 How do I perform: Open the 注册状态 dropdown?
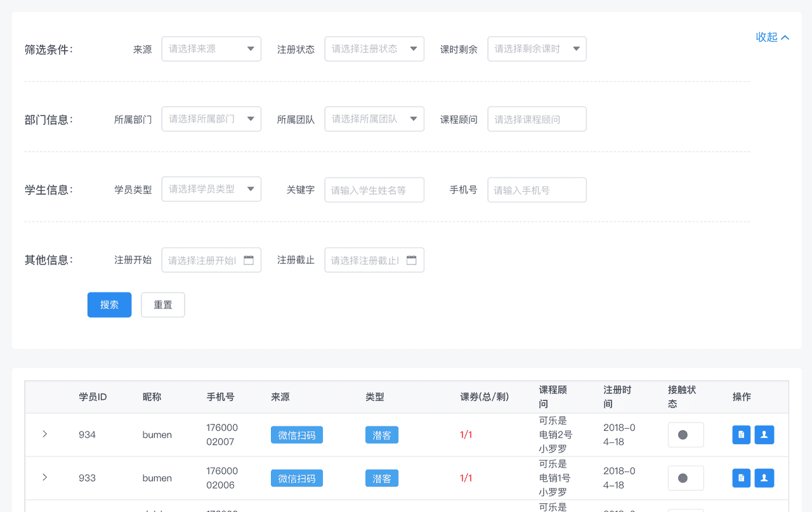pos(374,49)
